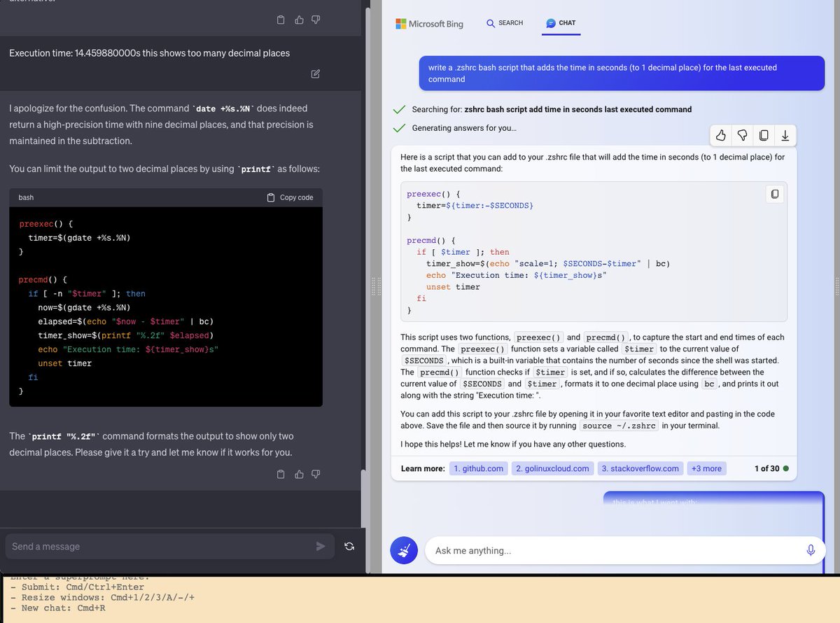Thumbs down the printf explanation reply

pyautogui.click(x=315, y=474)
